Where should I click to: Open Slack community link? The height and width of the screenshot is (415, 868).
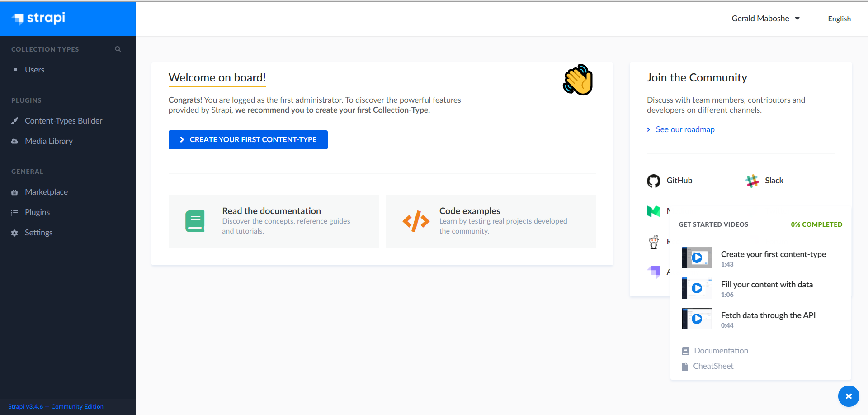(x=774, y=181)
